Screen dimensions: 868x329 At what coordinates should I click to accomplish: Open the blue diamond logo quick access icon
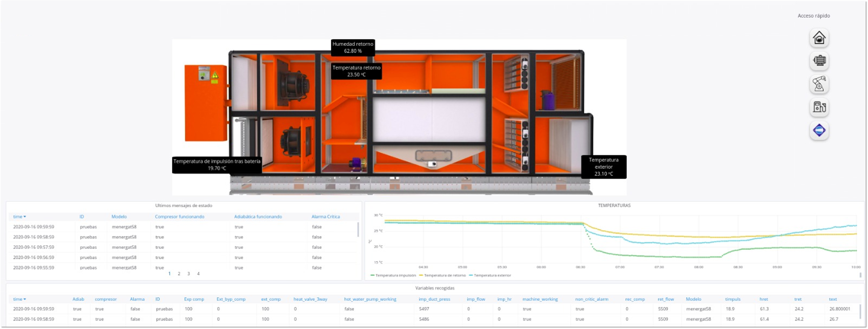click(x=819, y=130)
